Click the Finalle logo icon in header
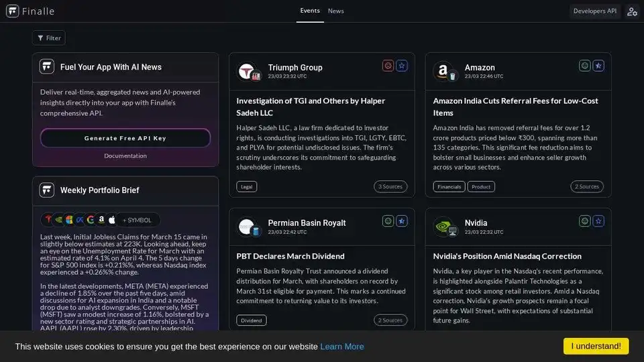 [12, 11]
